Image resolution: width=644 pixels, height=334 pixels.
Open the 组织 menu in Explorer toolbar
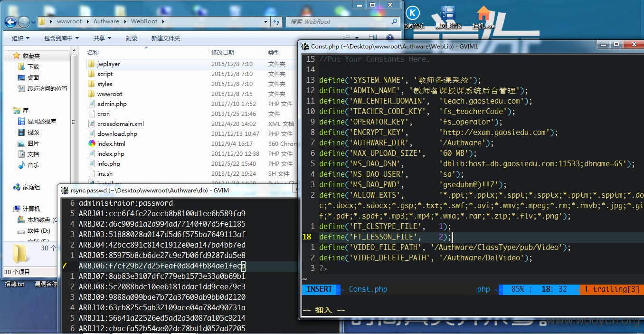tap(20, 38)
